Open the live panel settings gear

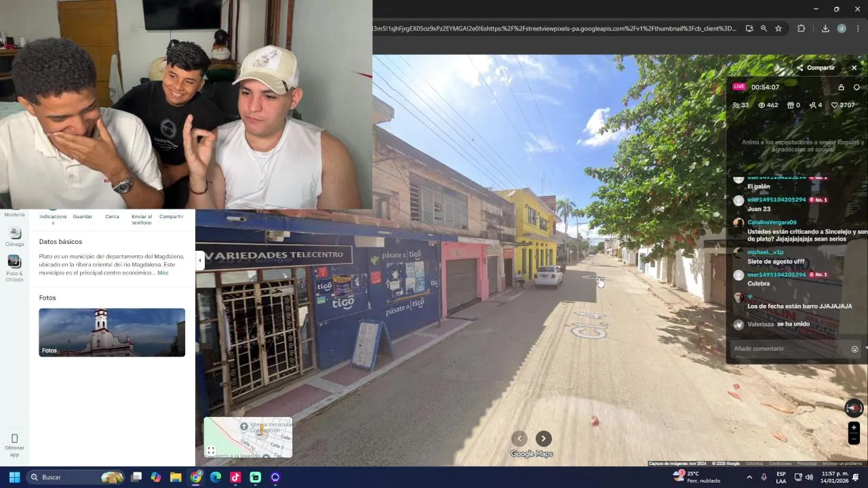856,87
